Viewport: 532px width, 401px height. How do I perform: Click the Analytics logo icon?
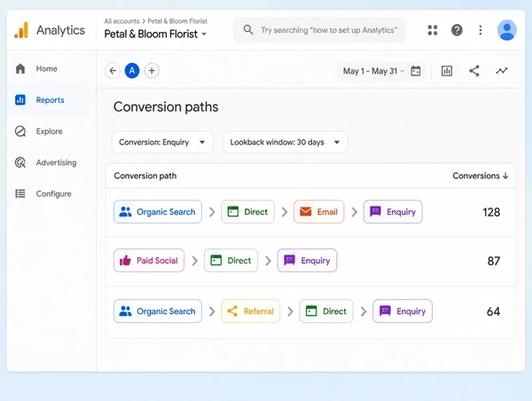coord(21,30)
